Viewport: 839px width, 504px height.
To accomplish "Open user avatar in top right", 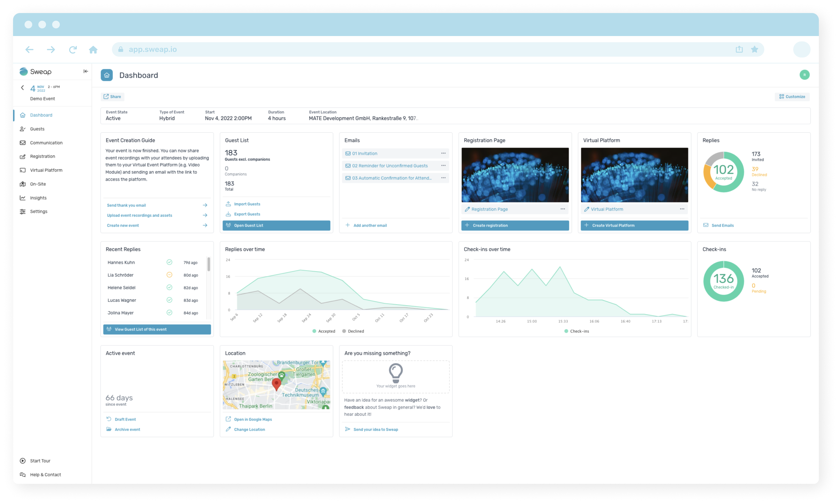I will pyautogui.click(x=804, y=75).
